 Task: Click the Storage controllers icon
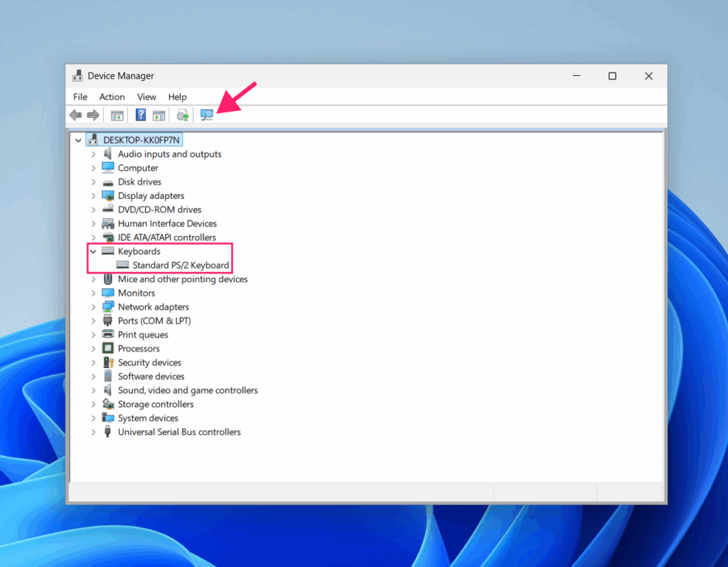[x=108, y=404]
